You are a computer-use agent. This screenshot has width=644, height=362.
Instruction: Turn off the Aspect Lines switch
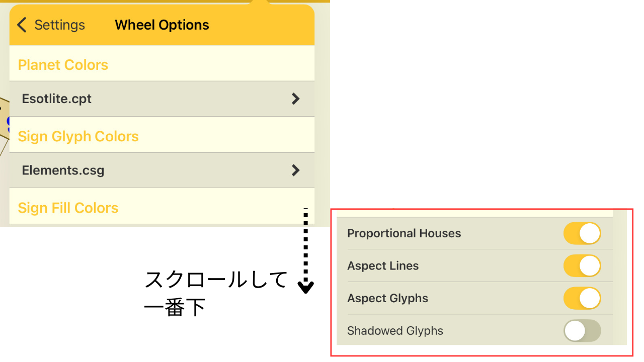[582, 266]
